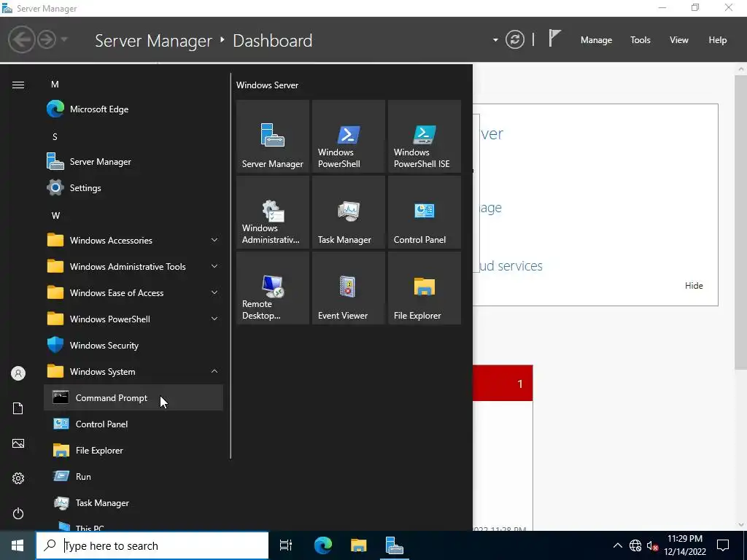Open Microsoft Edge from the taskbar
The image size is (747, 560).
(323, 545)
